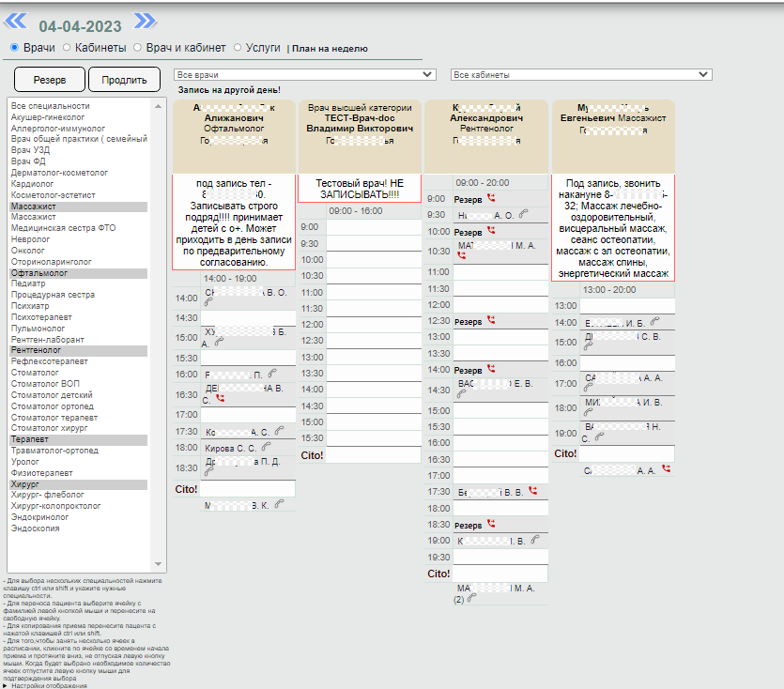Click empty 11:00 slot for the test doctor
Screen dimensions: 784x689
373,292
